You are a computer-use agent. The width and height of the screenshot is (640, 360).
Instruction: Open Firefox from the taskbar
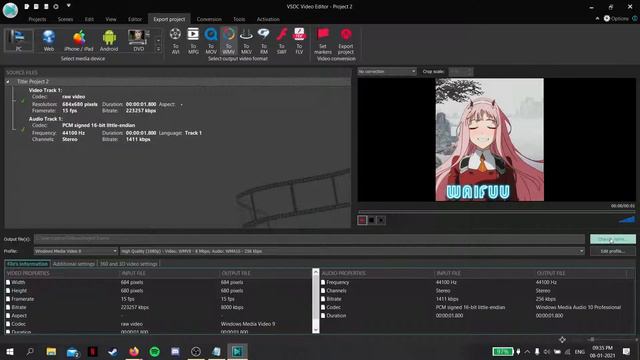134,351
